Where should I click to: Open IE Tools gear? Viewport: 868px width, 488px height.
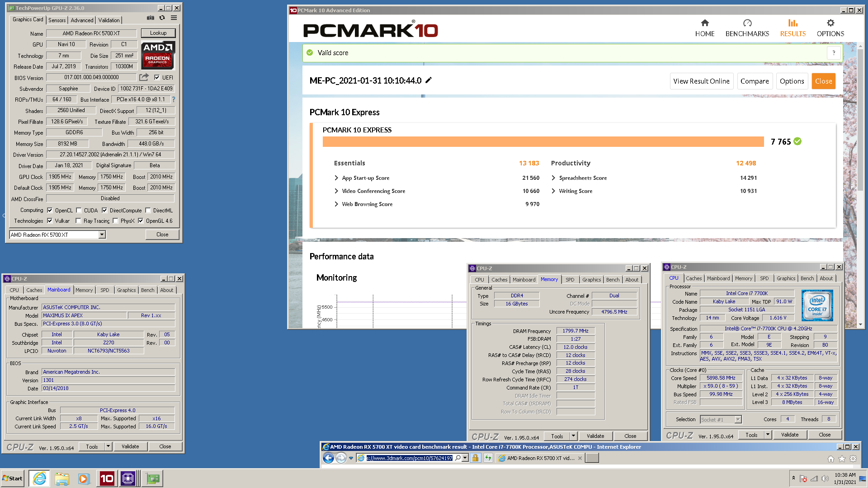853,459
